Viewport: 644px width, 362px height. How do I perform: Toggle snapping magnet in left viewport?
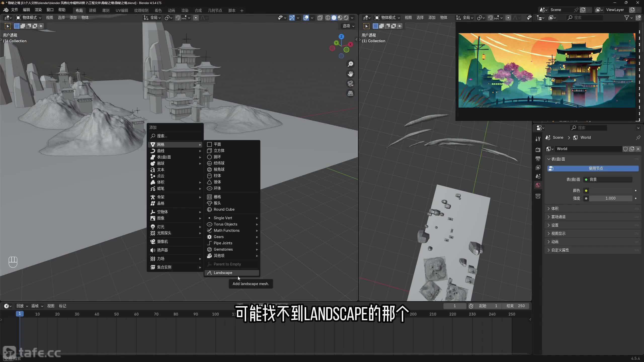178,18
